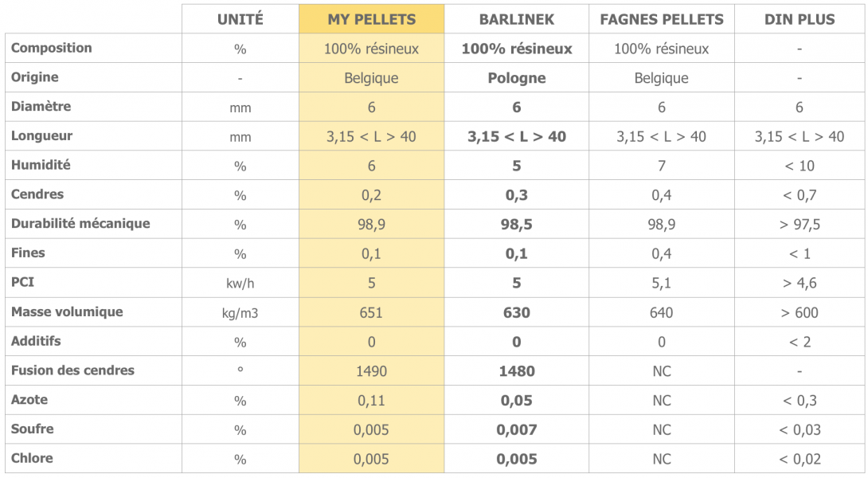The width and height of the screenshot is (868, 478).
Task: Click the 0,007 Soufre value for Barlinek
Action: [x=517, y=430]
